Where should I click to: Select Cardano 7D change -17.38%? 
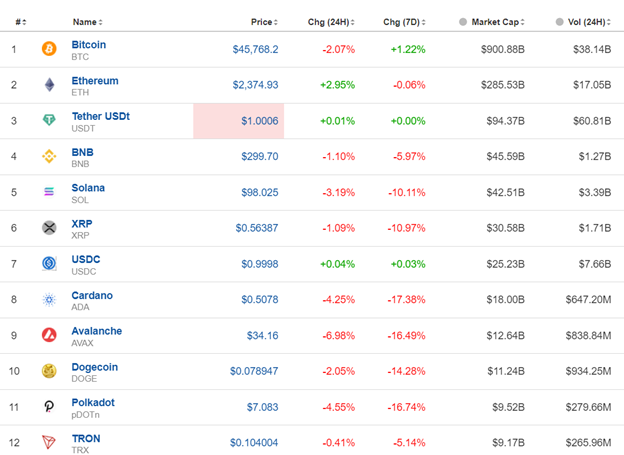click(x=407, y=299)
